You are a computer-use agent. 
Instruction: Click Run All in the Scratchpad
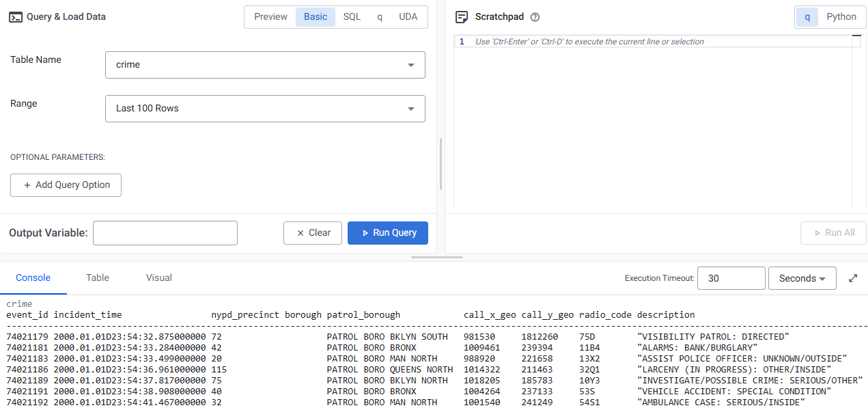(x=833, y=232)
